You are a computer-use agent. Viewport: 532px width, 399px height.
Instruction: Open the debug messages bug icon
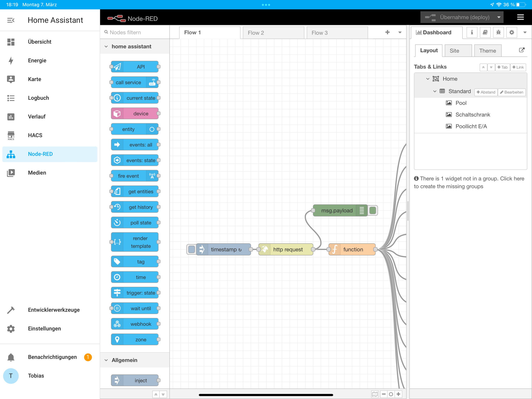click(498, 33)
